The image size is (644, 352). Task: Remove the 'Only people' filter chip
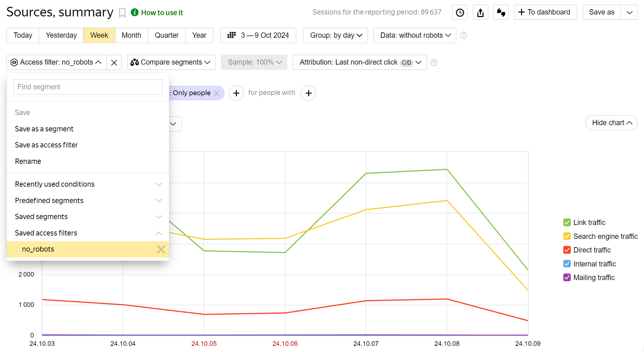217,93
